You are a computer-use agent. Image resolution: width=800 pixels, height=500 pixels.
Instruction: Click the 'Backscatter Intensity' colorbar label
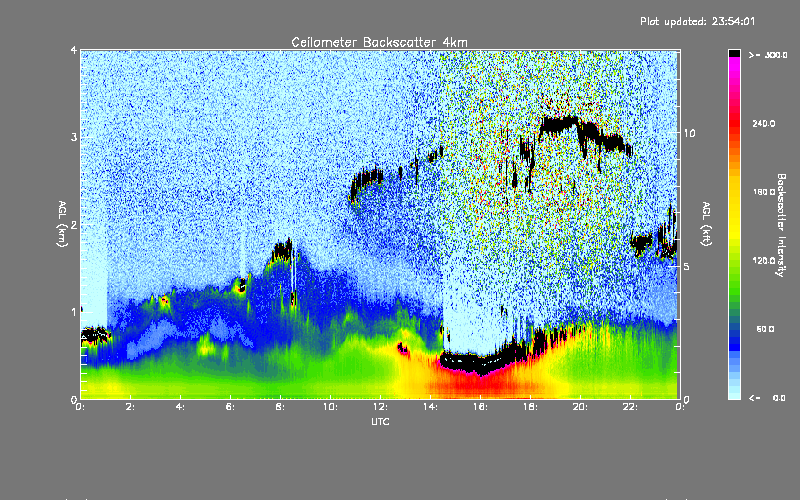coord(781,225)
